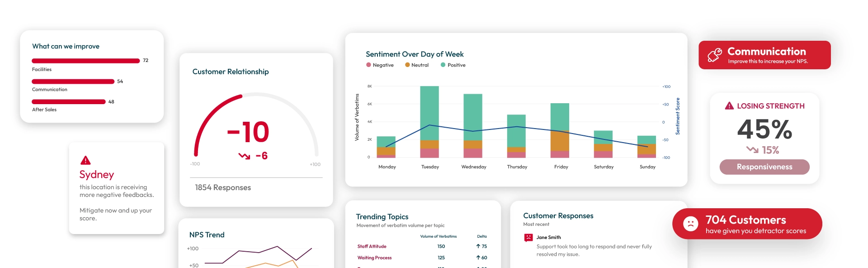Image resolution: width=868 pixels, height=268 pixels.
Task: Click the Saturday bar in the sentiment chart
Action: point(603,144)
